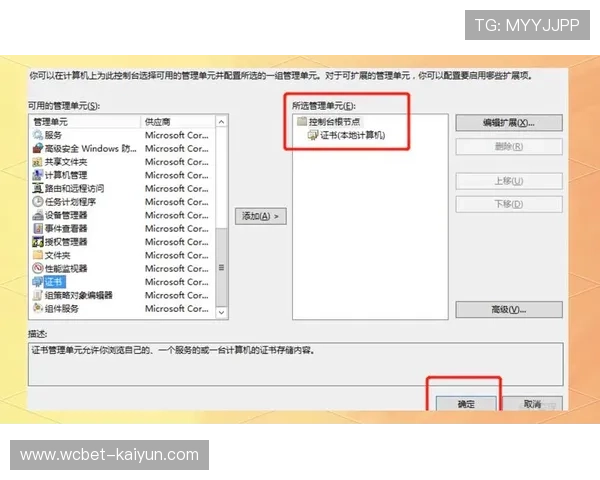Screen dimensions: 600x480
Task: Click the 路由和远程访问 icon
Action: tap(38, 188)
